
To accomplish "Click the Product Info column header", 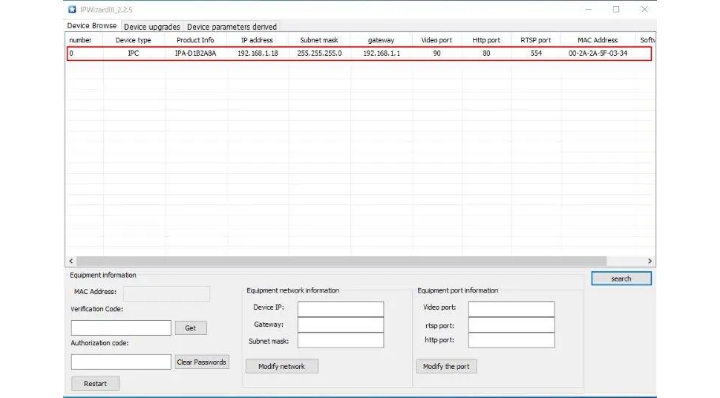I will [195, 40].
